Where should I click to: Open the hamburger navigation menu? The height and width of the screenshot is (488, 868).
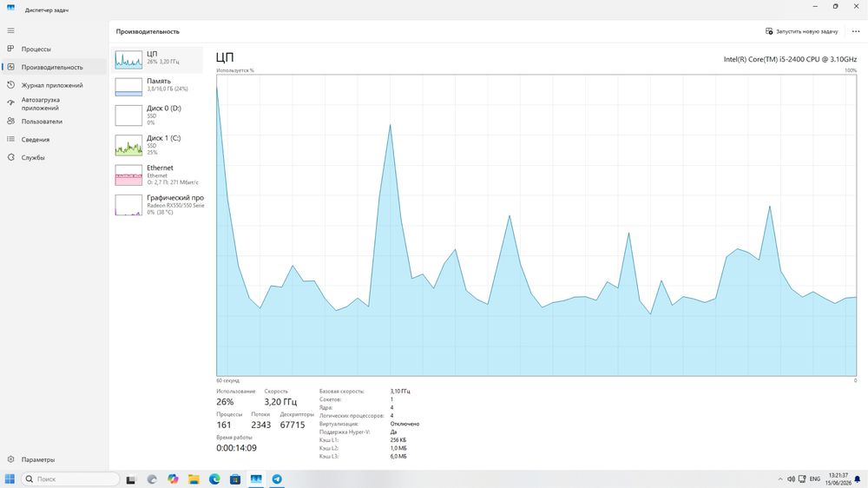(10, 30)
